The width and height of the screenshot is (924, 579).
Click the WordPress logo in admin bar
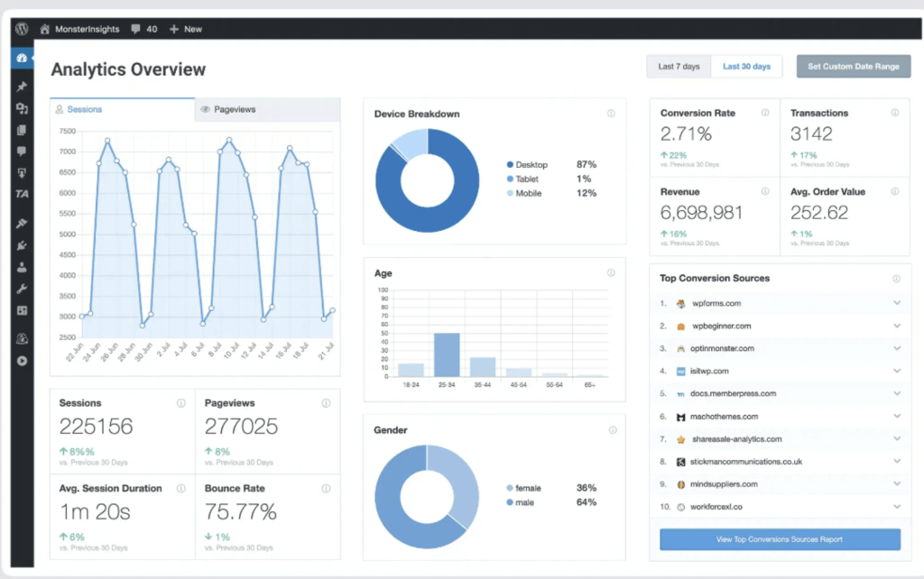(21, 29)
